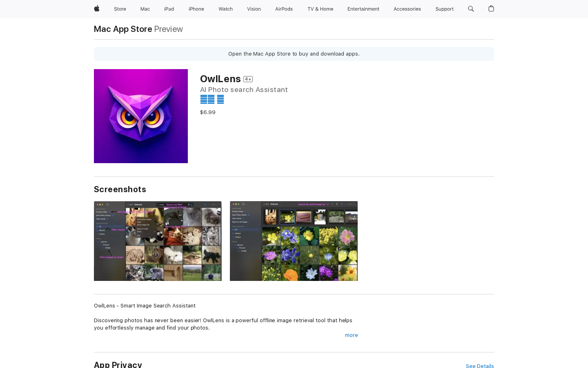Open the AirPods menu
The image size is (588, 368).
click(x=284, y=9)
